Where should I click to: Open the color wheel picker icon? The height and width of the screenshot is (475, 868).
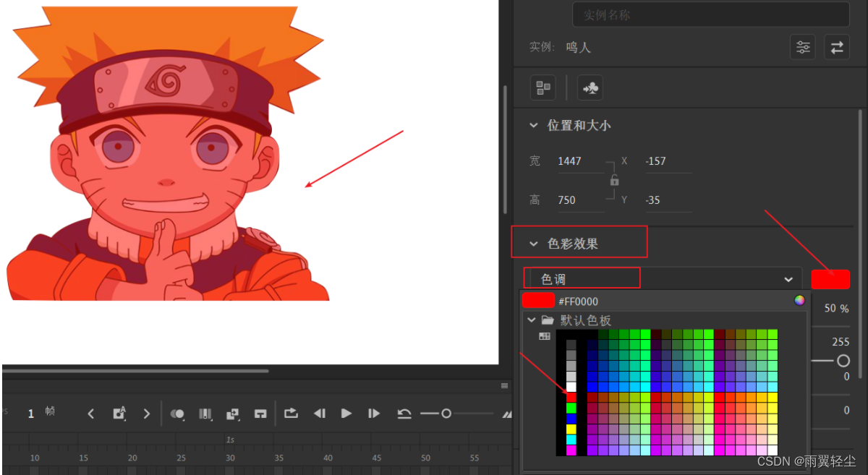tap(799, 301)
